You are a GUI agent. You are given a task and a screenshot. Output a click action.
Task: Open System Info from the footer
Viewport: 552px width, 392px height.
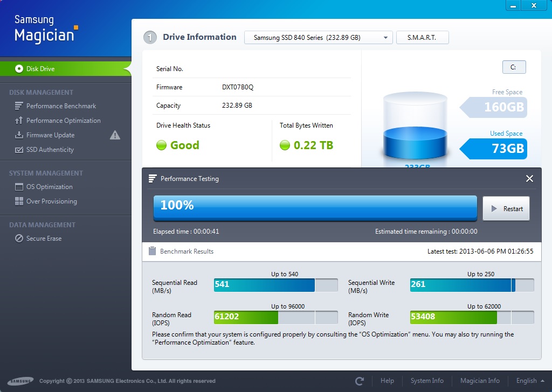[427, 381]
